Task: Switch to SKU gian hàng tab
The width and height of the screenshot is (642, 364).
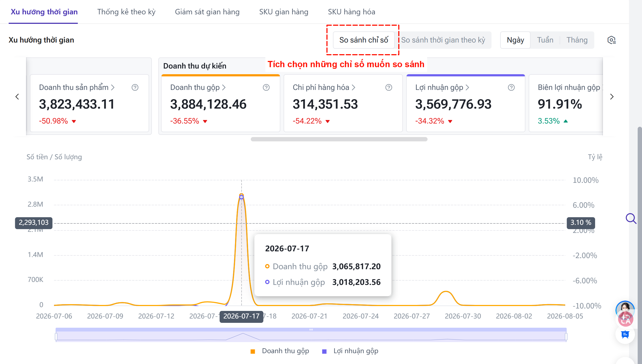Action: coord(284,12)
